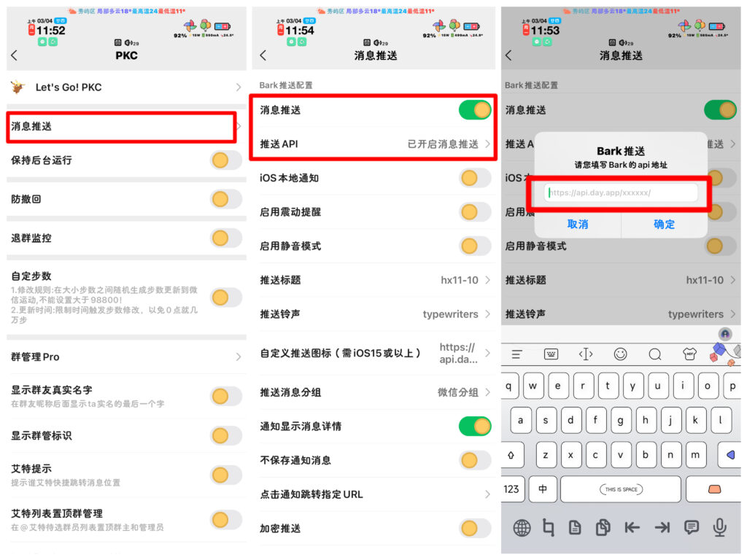Turn on iOS本地通知
747x560 pixels.
pyautogui.click(x=474, y=178)
